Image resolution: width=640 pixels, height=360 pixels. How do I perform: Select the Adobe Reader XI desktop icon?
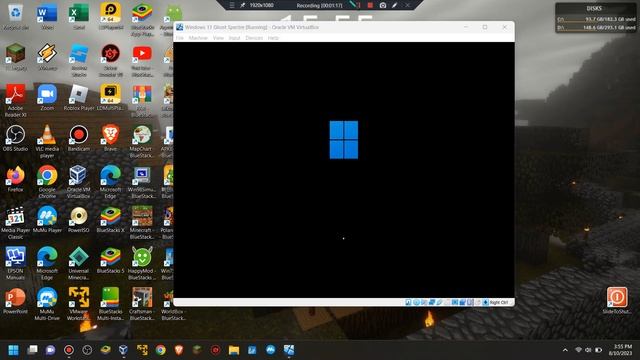coord(16,101)
